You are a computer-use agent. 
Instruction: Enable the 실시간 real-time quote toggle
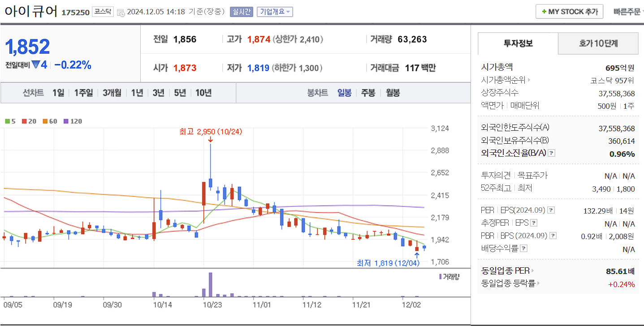click(x=242, y=11)
